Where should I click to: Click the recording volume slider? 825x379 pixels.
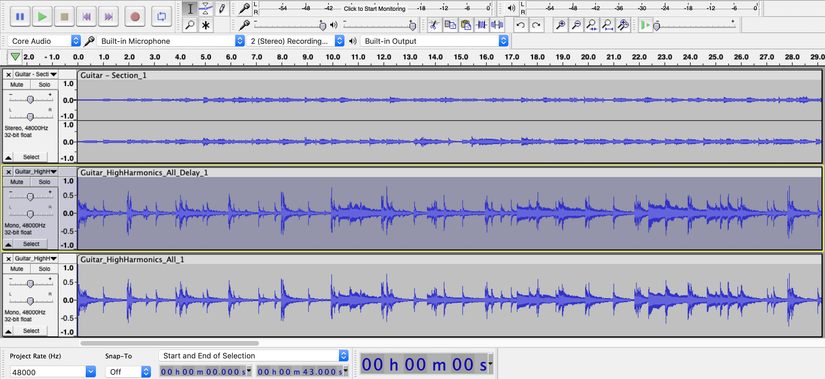(289, 25)
